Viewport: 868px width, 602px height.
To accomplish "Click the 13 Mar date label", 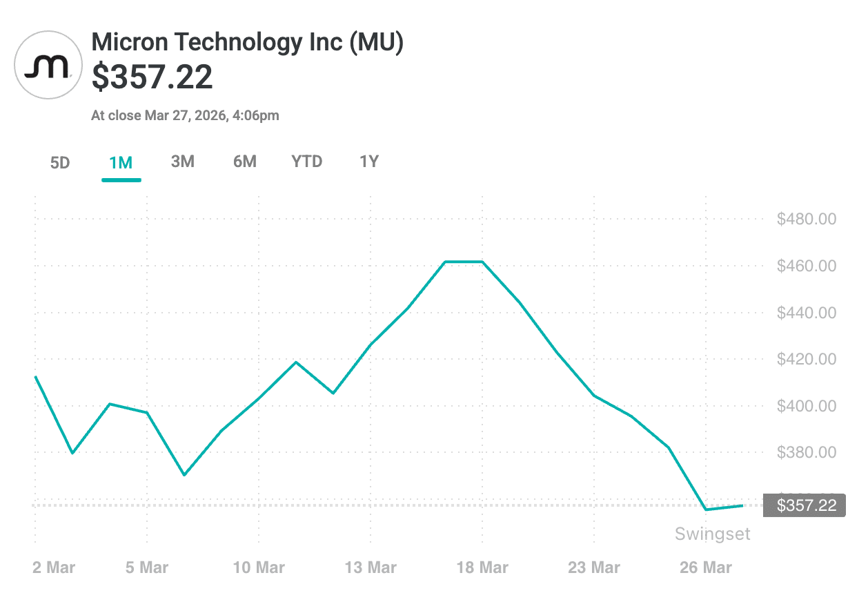I will tap(371, 567).
